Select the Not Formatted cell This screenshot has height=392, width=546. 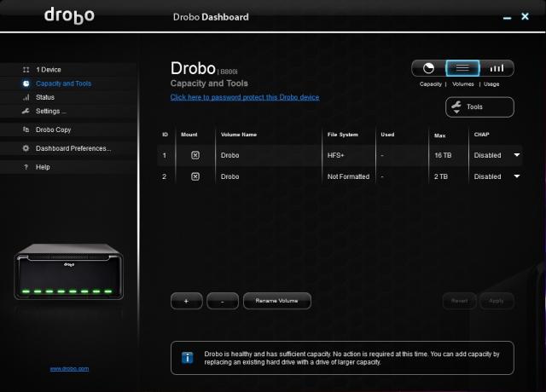[348, 176]
